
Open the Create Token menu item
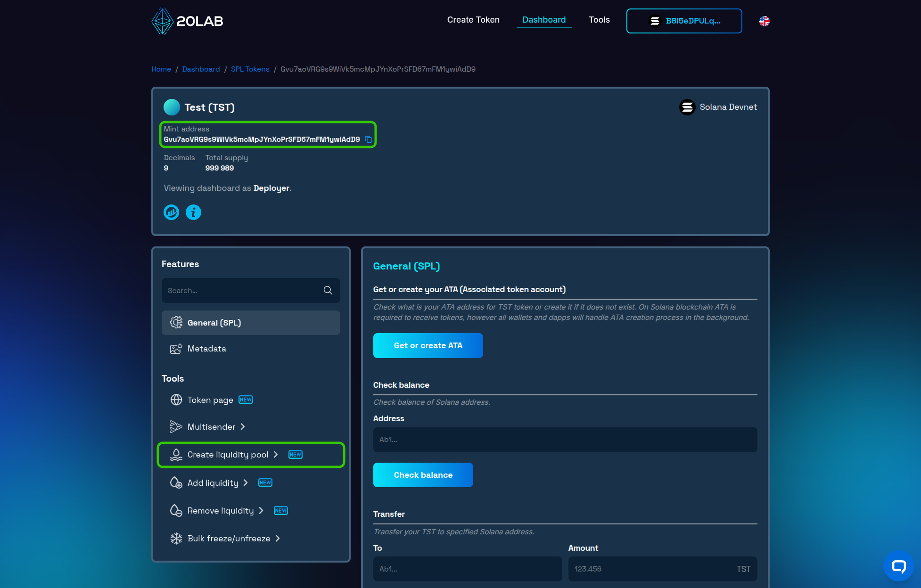pyautogui.click(x=473, y=20)
